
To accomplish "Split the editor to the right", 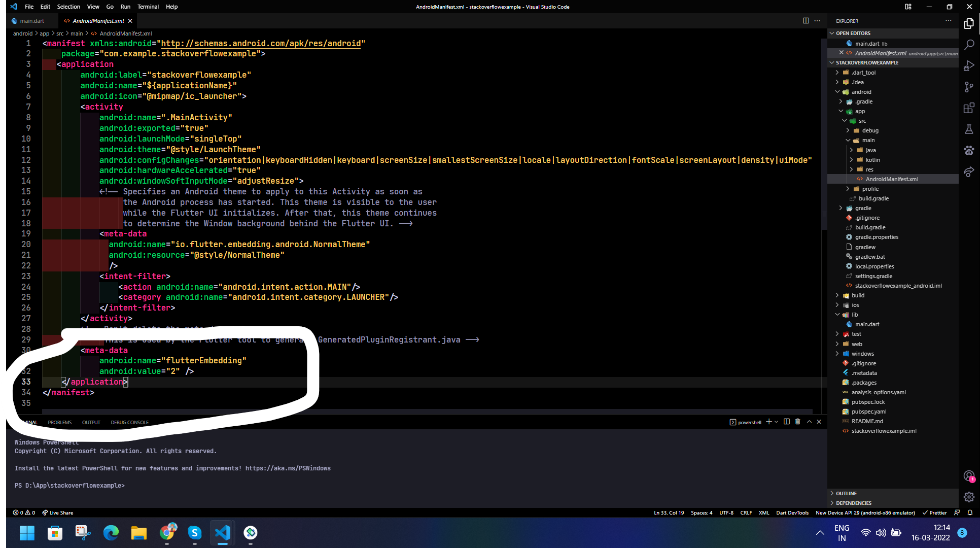I will [x=806, y=21].
